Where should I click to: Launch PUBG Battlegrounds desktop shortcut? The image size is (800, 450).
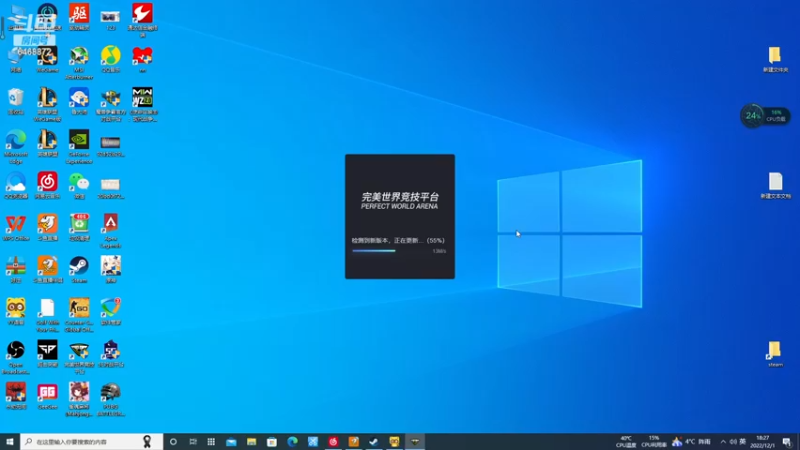(x=111, y=399)
